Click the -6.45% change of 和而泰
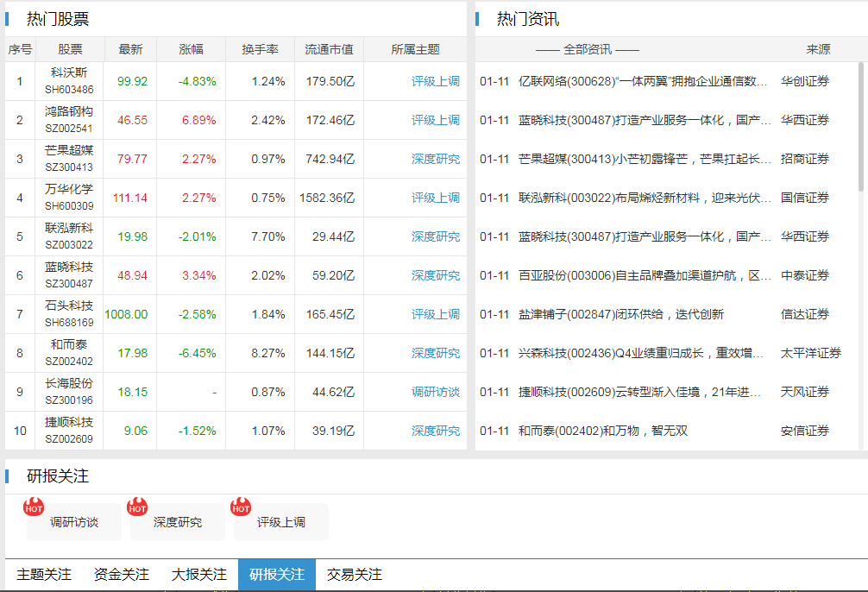The image size is (868, 592). click(197, 353)
